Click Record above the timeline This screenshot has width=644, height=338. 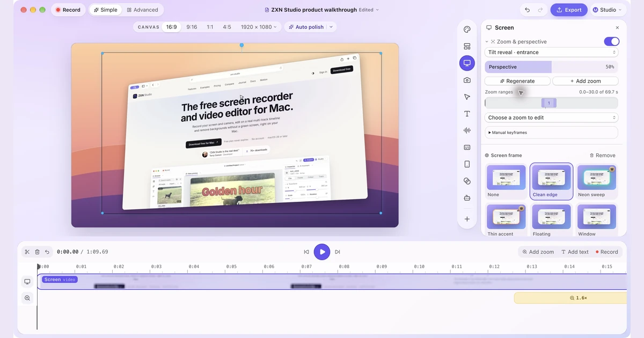[606, 252]
